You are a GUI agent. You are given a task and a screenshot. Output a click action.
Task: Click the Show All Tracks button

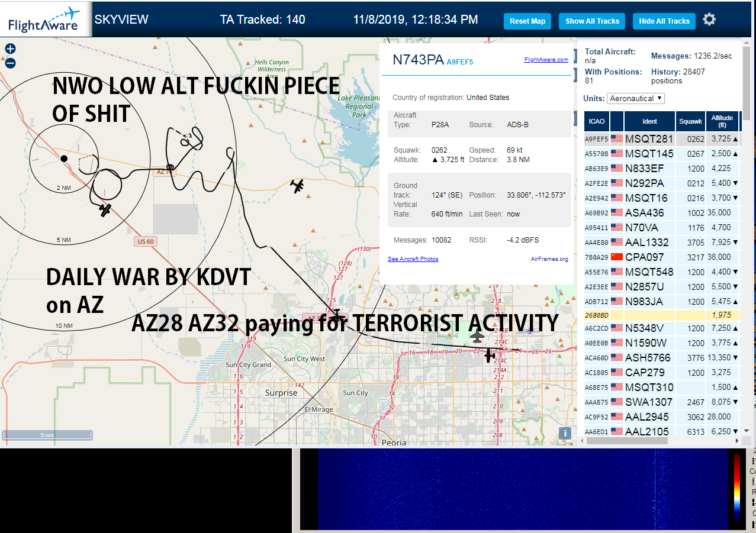pyautogui.click(x=592, y=21)
